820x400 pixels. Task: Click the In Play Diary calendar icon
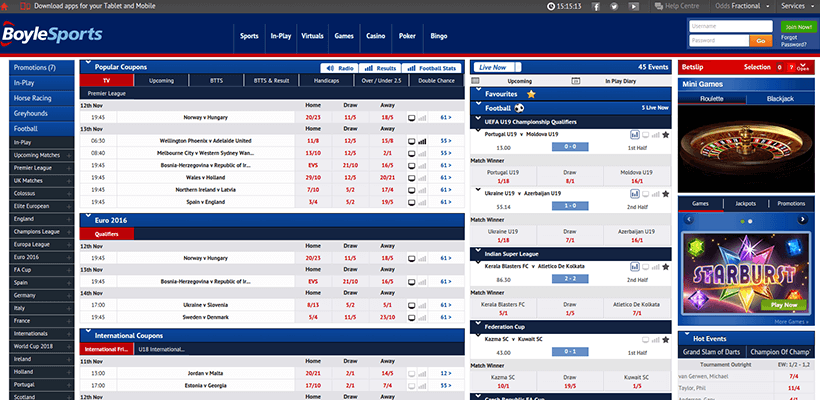pyautogui.click(x=576, y=81)
